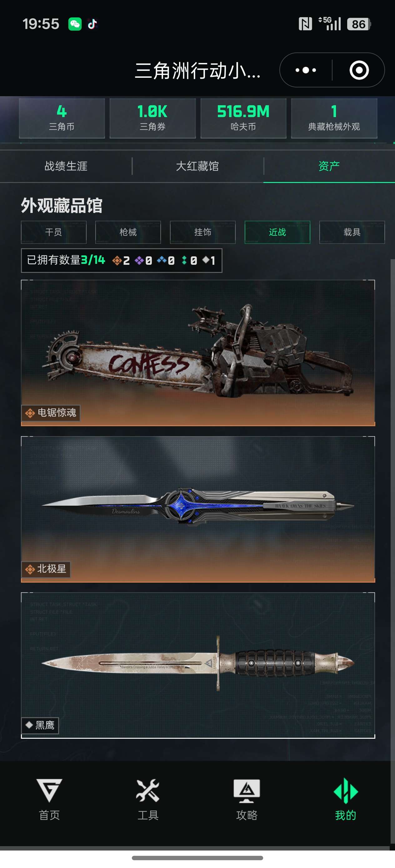Select the 干员 category filter
395x868 pixels.
tap(54, 232)
